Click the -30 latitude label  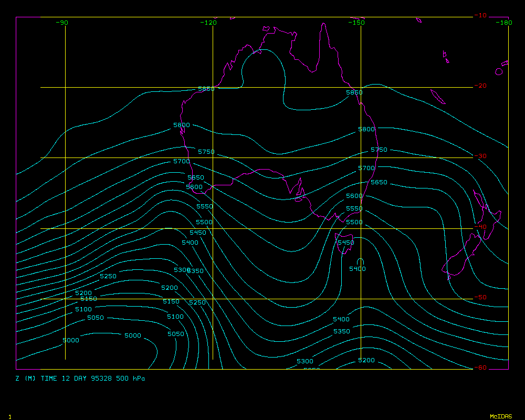click(x=480, y=156)
